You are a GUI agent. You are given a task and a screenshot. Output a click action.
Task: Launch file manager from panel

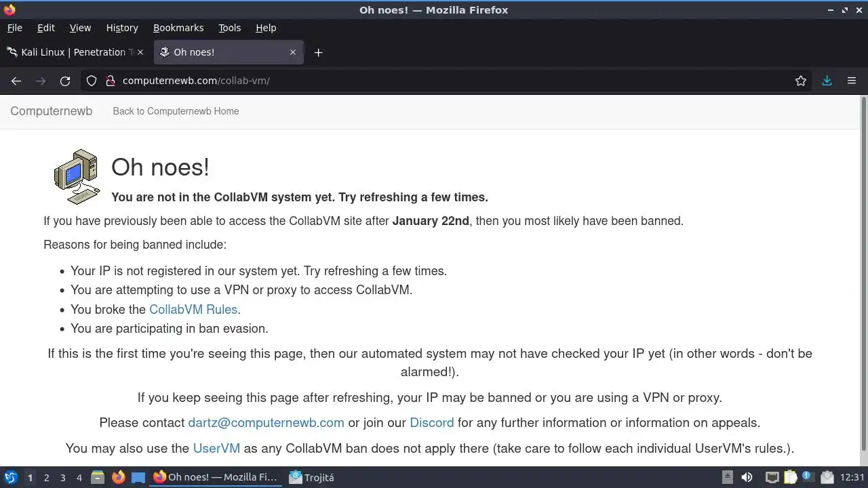point(98,477)
